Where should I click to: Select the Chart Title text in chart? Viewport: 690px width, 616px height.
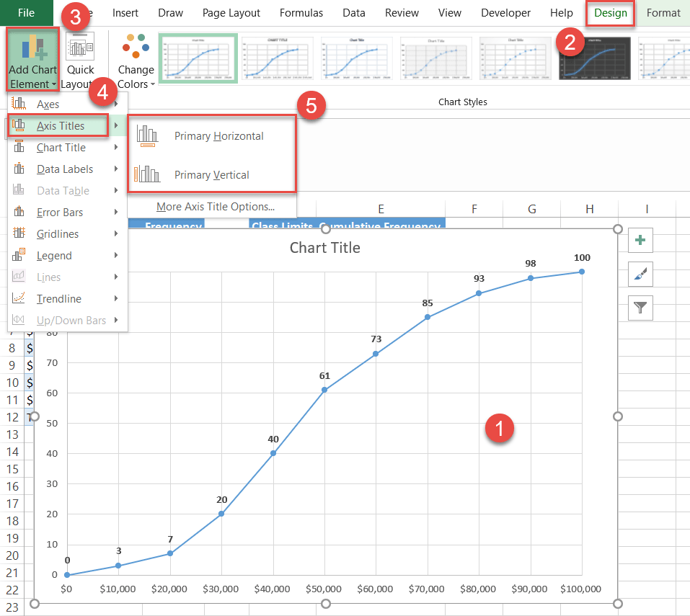[x=324, y=248]
